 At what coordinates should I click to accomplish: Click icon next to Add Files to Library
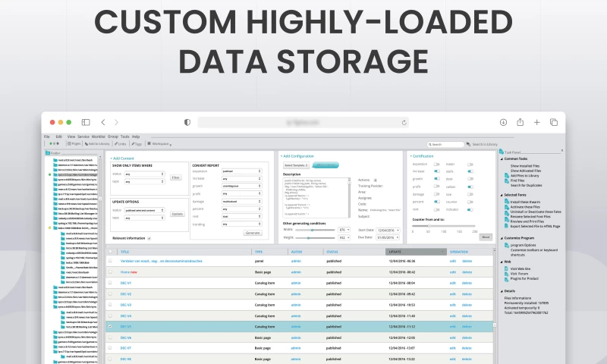507,176
